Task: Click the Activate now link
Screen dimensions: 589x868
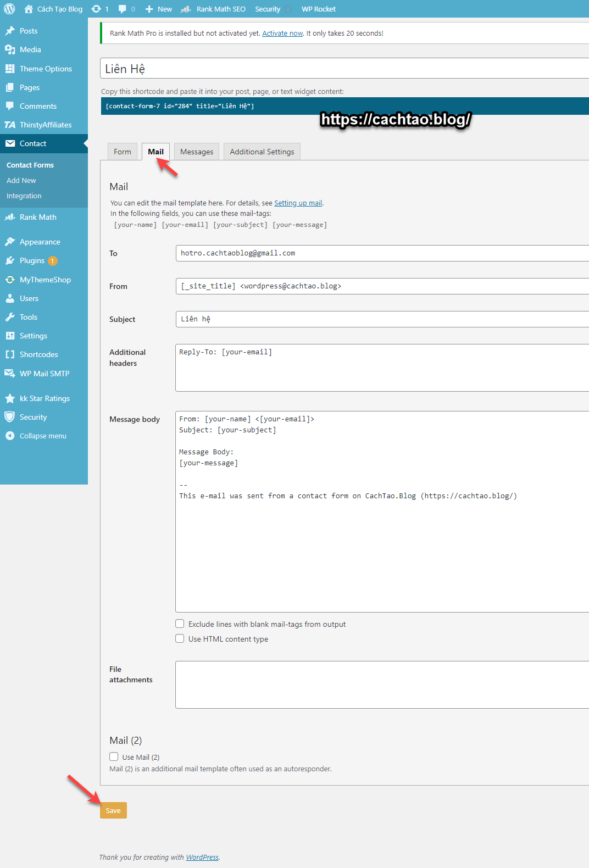Action: coord(282,33)
